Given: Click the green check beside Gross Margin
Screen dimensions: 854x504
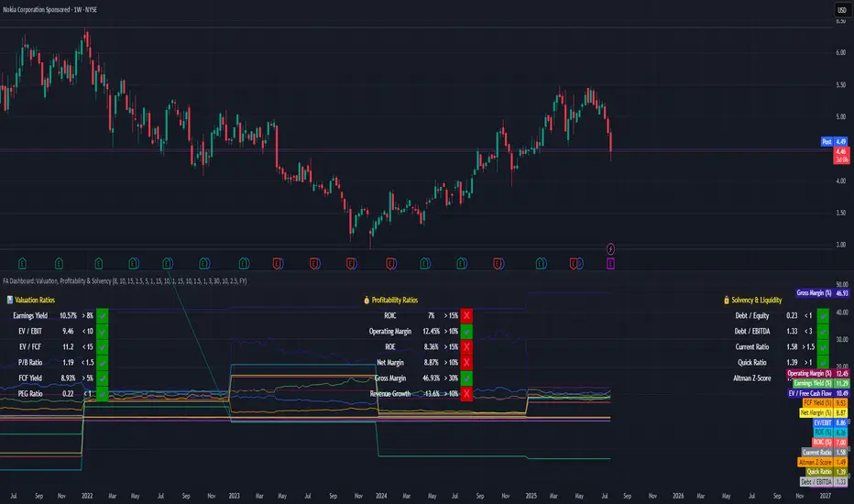Looking at the screenshot, I should pos(466,378).
